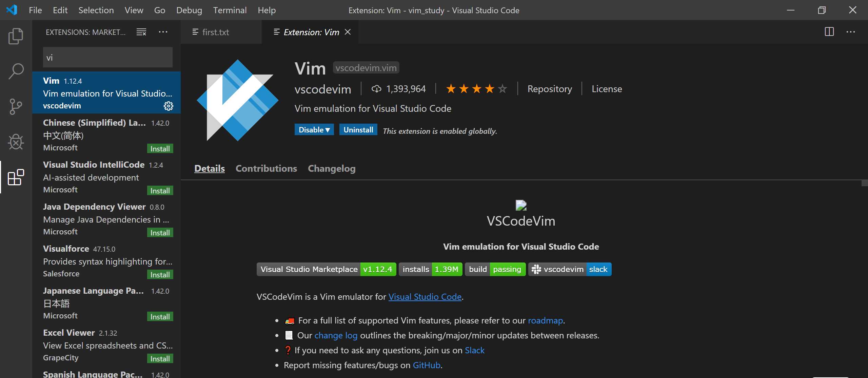Select Java Dependency Viewer list entry
Image resolution: width=868 pixels, height=378 pixels.
(x=106, y=218)
